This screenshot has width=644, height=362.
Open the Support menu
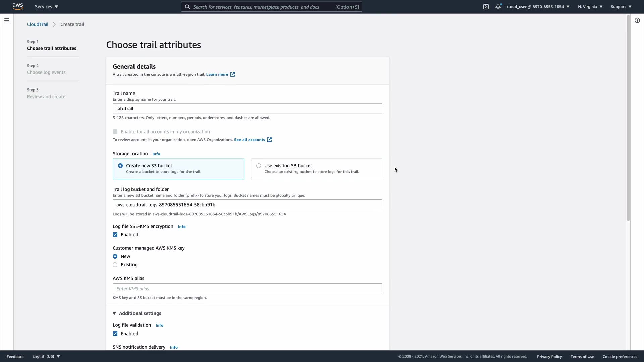(621, 7)
